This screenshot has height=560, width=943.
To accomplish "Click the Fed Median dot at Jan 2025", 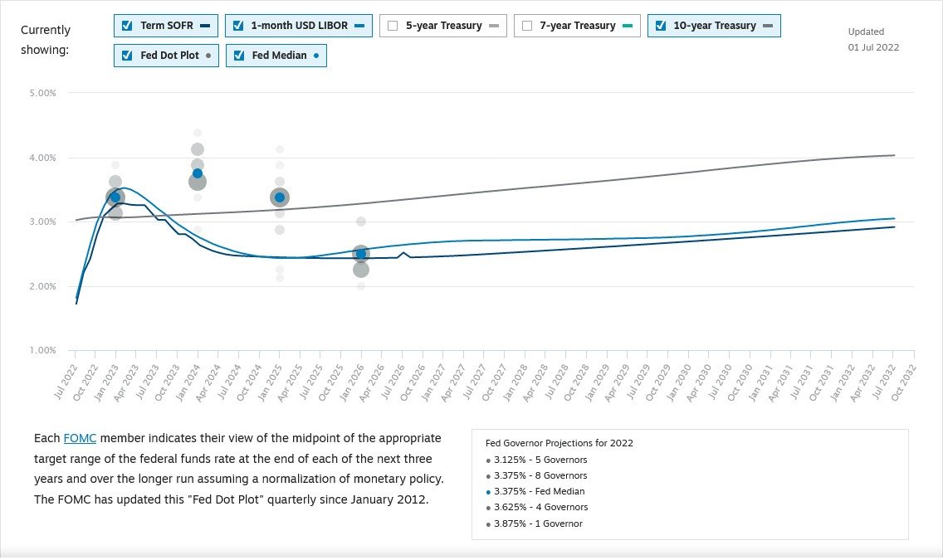I will (x=280, y=197).
